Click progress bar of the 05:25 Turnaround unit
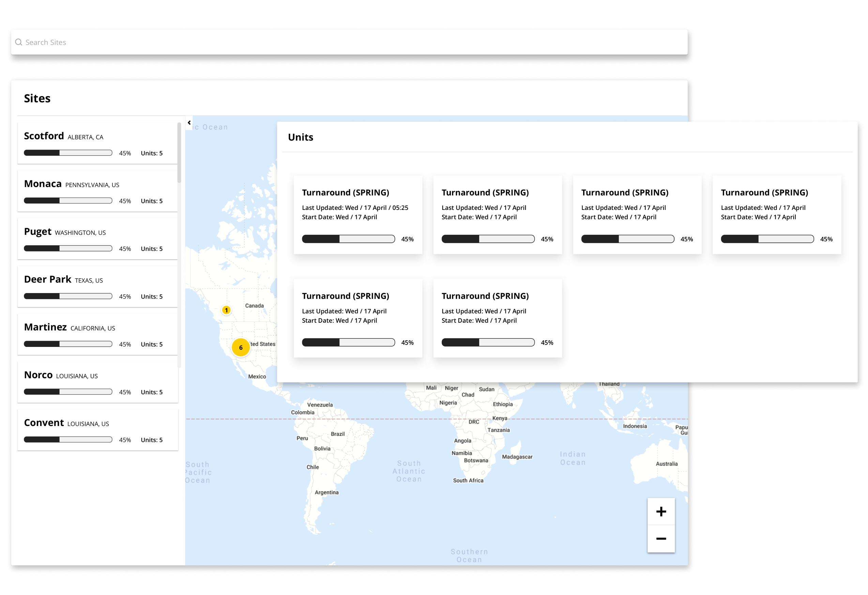 349,239
